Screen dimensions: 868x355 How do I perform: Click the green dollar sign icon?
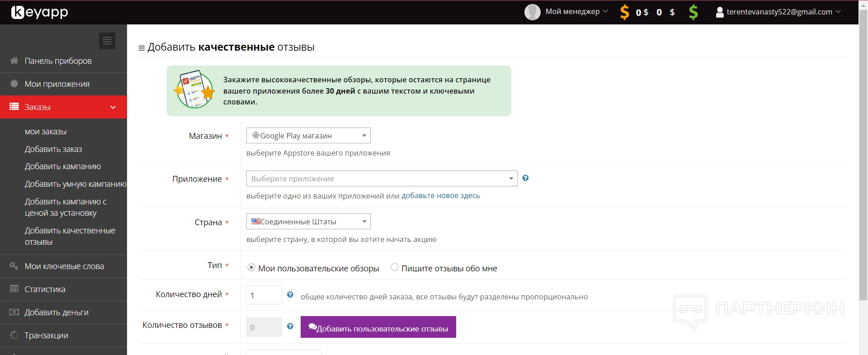point(693,12)
